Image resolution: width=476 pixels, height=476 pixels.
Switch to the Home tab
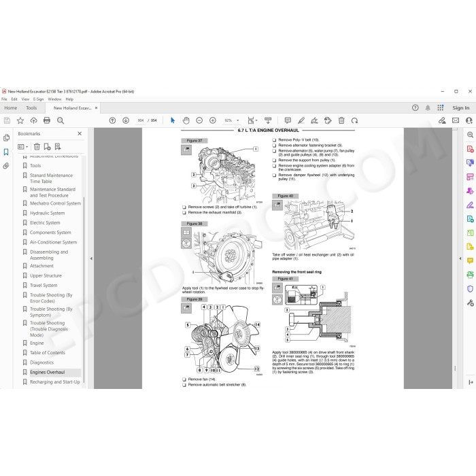point(11,107)
